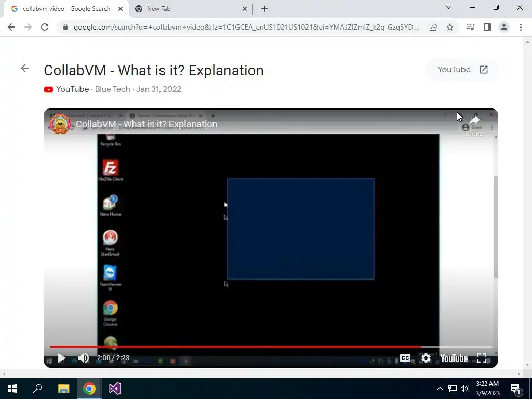Click the YouTube logo in player controls
This screenshot has height=399, width=532.
pyautogui.click(x=454, y=358)
